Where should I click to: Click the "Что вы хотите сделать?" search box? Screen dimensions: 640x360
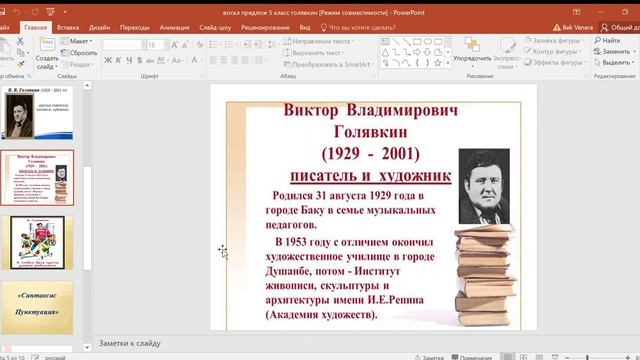point(358,27)
